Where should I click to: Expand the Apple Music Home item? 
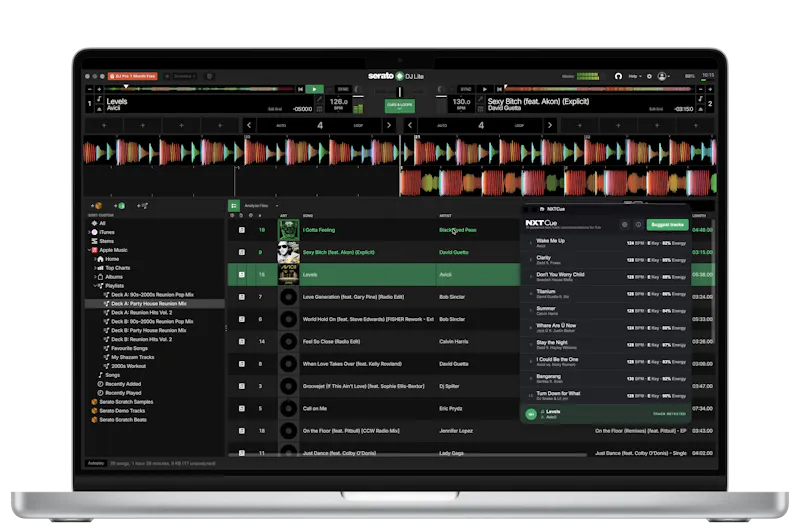[95, 259]
